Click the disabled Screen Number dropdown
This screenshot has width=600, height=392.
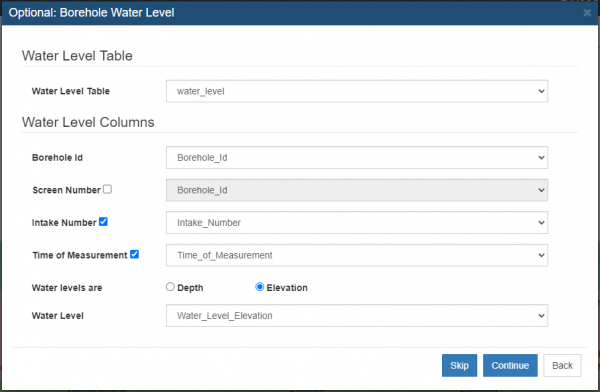(357, 190)
